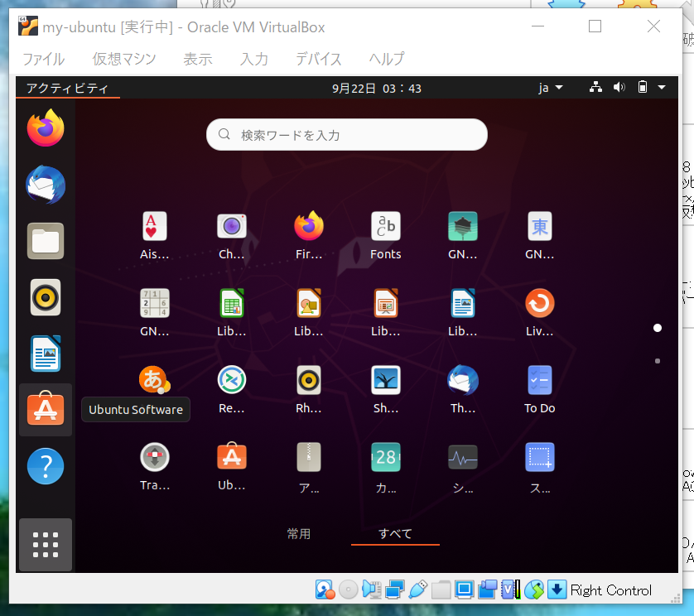Open LibreOffice Draw app
This screenshot has height=616, width=694.
click(x=309, y=312)
